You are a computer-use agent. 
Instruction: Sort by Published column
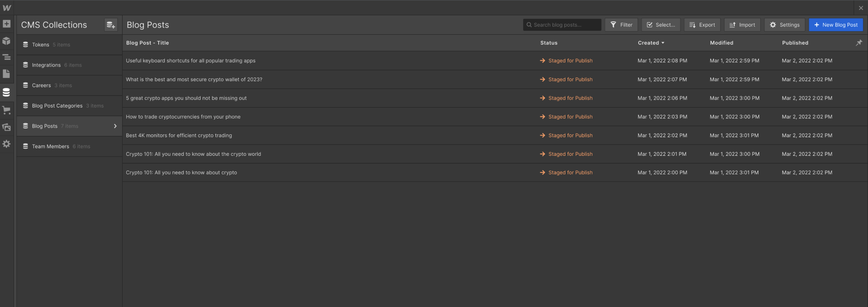coord(795,43)
